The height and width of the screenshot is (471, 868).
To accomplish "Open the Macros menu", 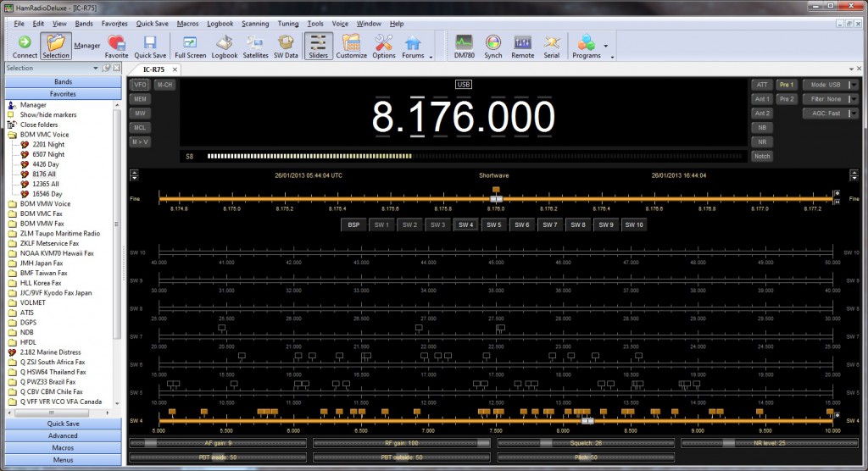I will pos(187,24).
